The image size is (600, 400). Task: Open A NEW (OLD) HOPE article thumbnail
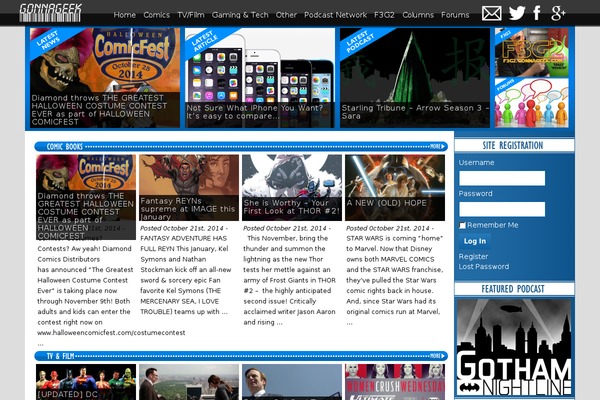point(395,188)
